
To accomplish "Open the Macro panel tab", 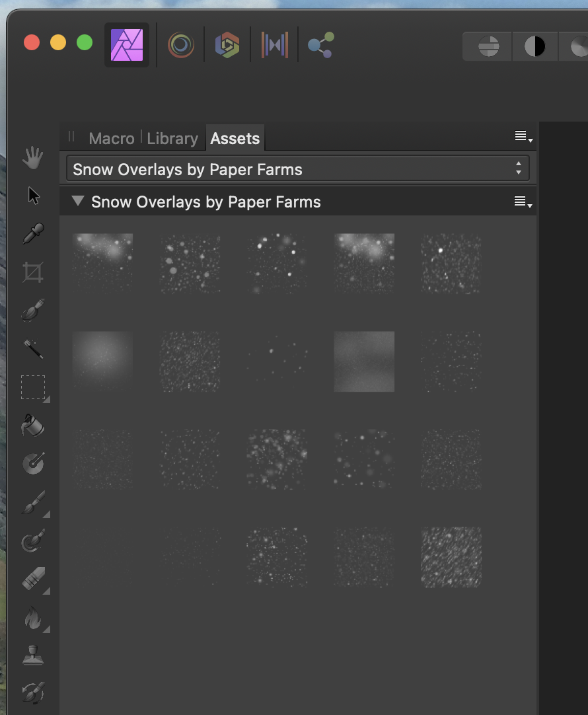I will tap(111, 138).
